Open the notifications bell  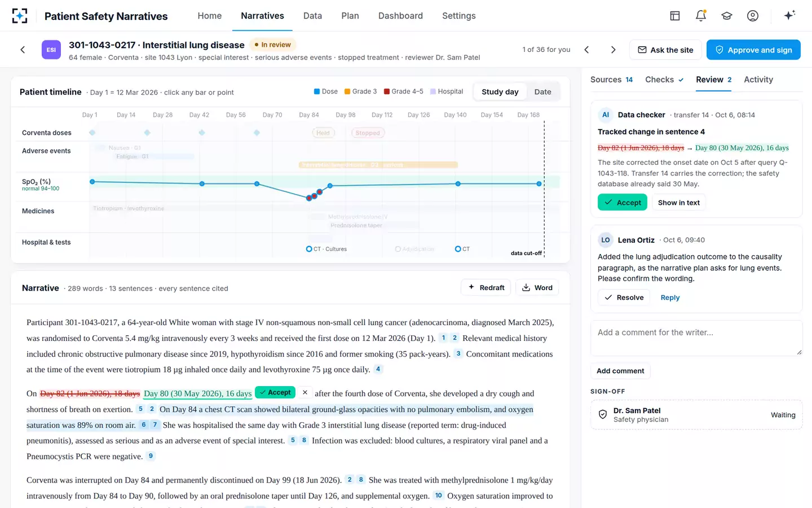click(701, 16)
